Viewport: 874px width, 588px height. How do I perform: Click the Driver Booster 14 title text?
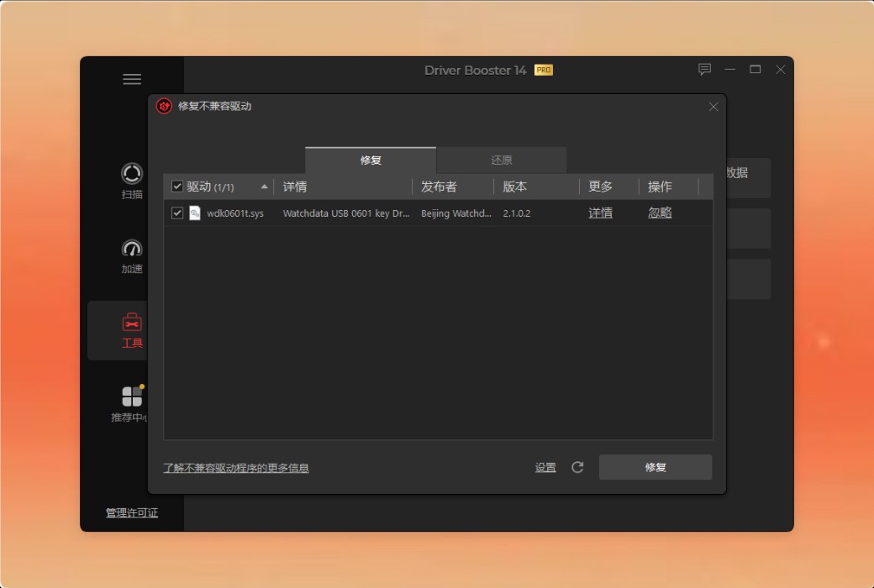475,71
